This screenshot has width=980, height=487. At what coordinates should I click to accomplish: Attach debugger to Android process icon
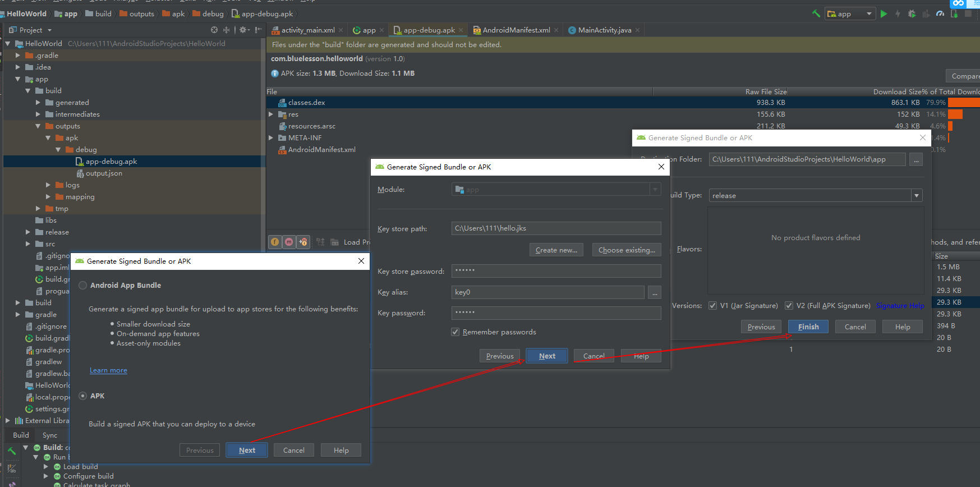(x=954, y=13)
